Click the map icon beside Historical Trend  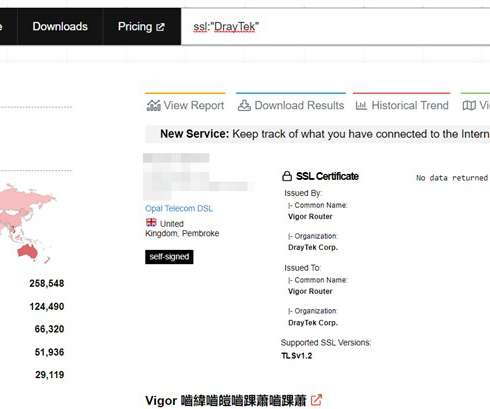coord(469,106)
